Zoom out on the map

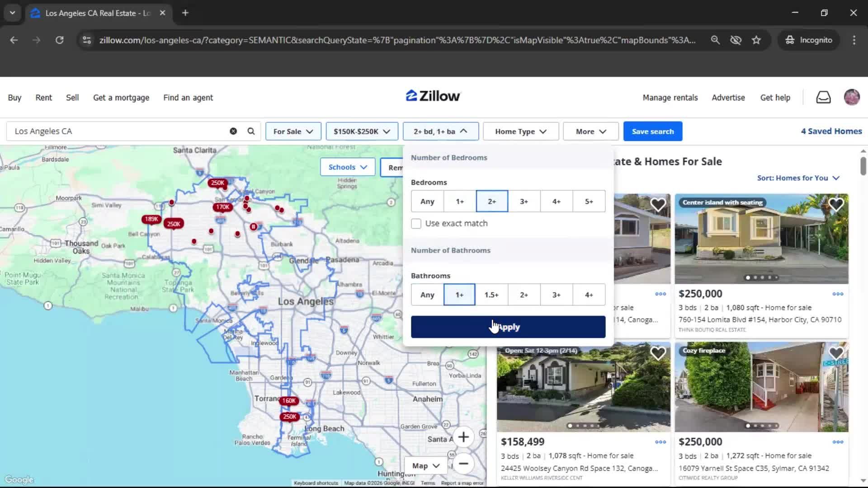coord(464,464)
